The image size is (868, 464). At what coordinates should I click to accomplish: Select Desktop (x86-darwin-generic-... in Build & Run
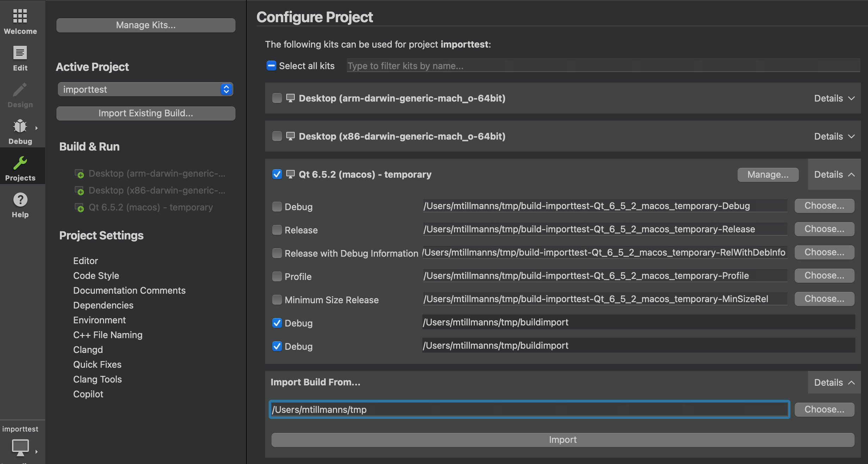pyautogui.click(x=157, y=190)
